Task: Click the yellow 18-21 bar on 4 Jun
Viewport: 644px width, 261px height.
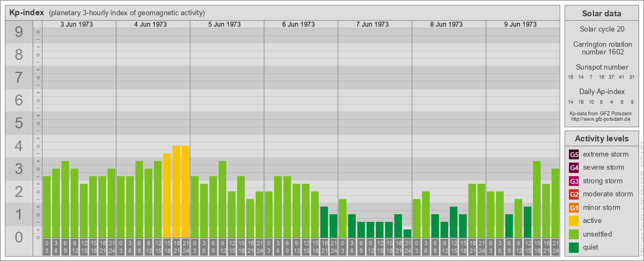Action: pos(176,191)
